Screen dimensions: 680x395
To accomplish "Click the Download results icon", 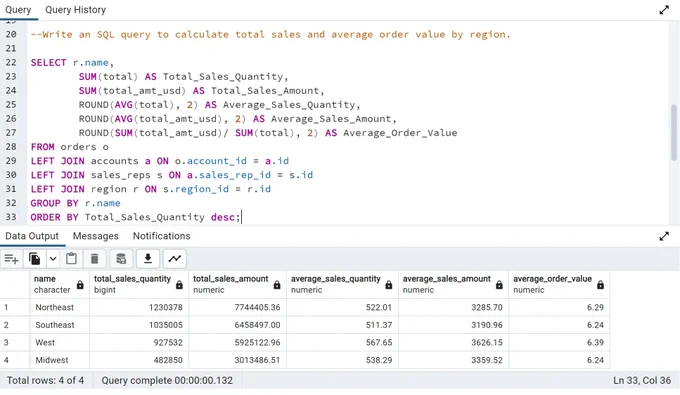I will (148, 259).
